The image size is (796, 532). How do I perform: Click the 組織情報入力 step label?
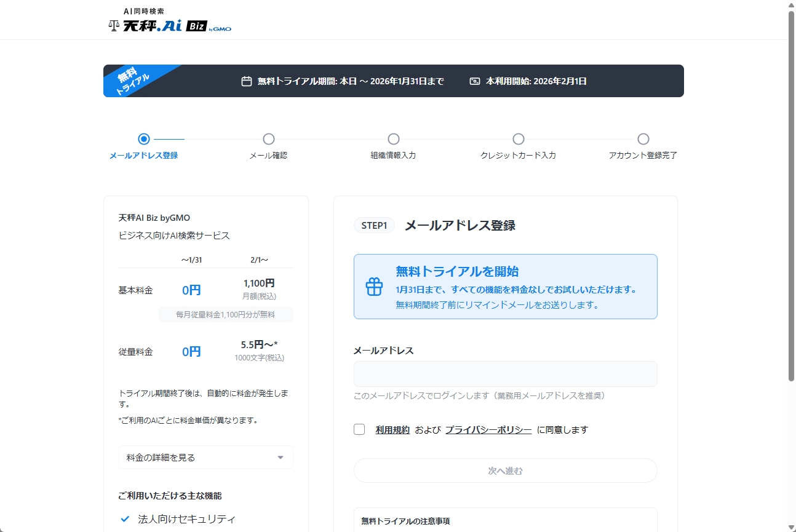[394, 156]
